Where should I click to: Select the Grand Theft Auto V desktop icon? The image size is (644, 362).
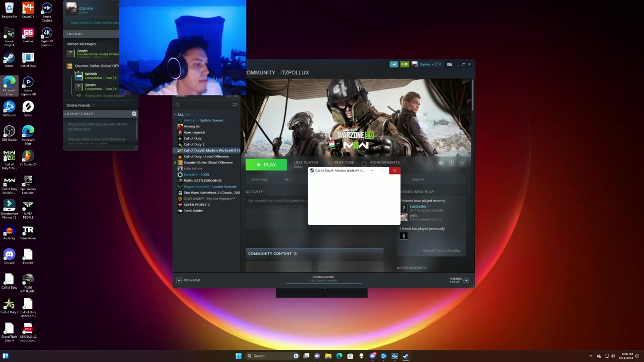tap(9, 333)
